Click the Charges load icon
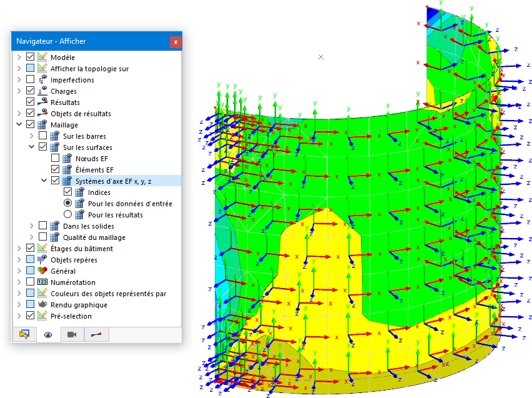This screenshot has height=398, width=532. tap(42, 91)
